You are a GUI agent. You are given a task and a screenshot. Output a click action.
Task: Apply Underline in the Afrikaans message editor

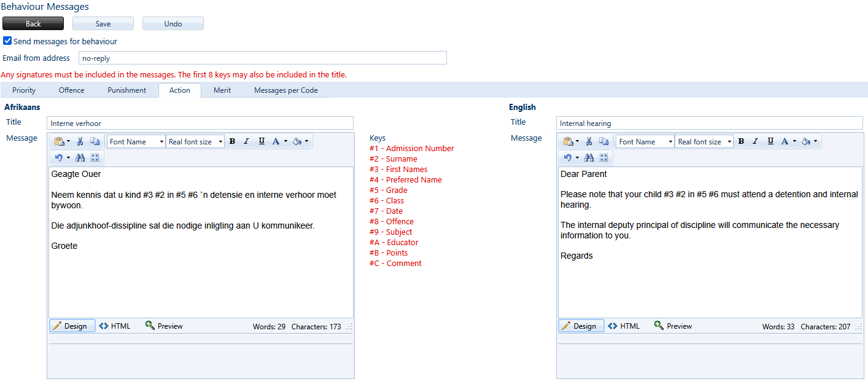tap(262, 141)
